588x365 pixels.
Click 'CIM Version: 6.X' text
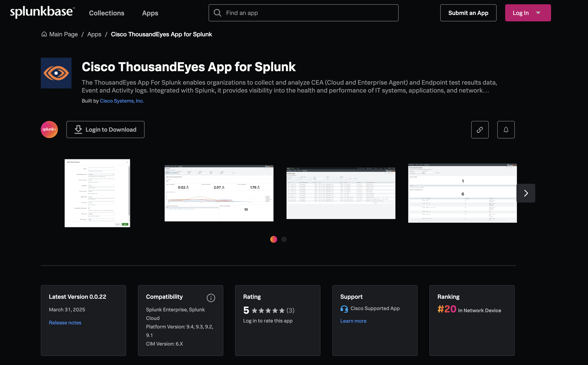point(164,344)
